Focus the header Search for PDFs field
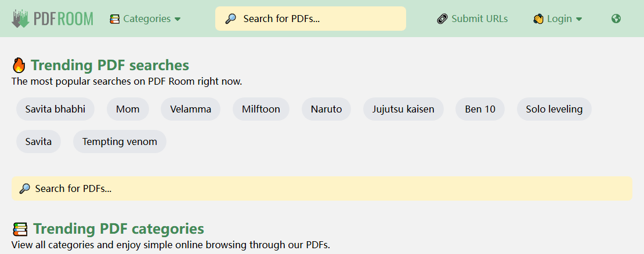Viewport: 644px width, 254px height. [310, 19]
